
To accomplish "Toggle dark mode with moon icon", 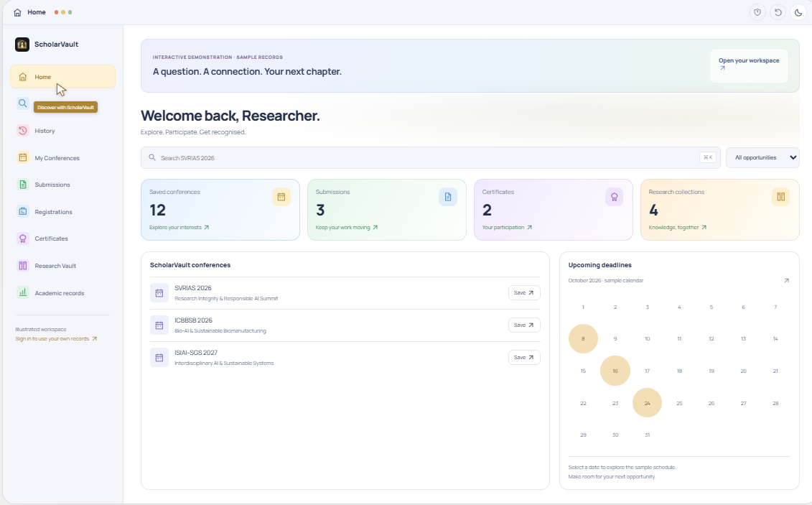I will (798, 12).
